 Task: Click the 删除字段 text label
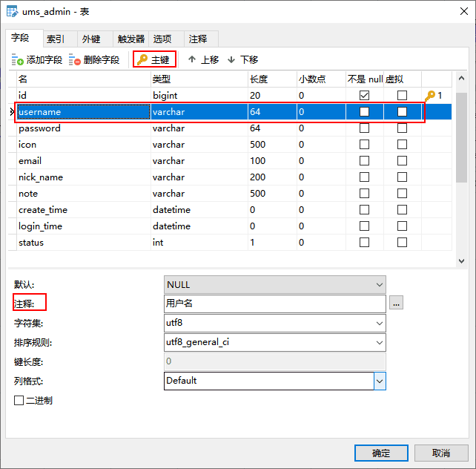[x=102, y=59]
